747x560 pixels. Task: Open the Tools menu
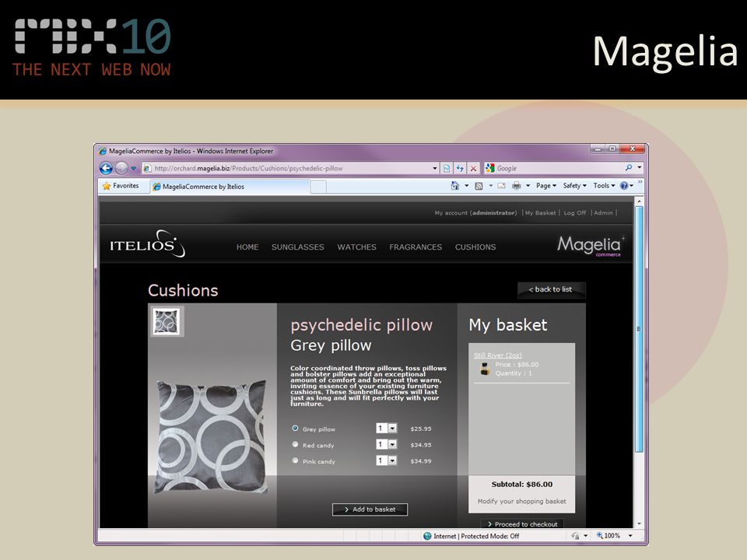[x=604, y=186]
